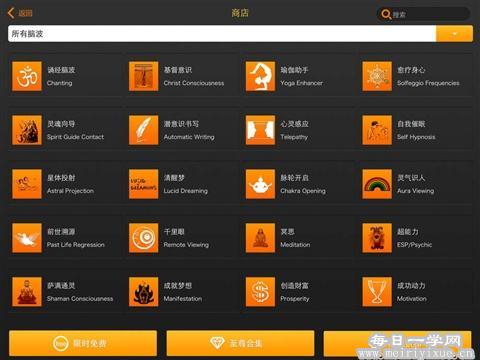The image size is (480, 360).
Task: Open the Motivation trophy icon
Action: 377,292
